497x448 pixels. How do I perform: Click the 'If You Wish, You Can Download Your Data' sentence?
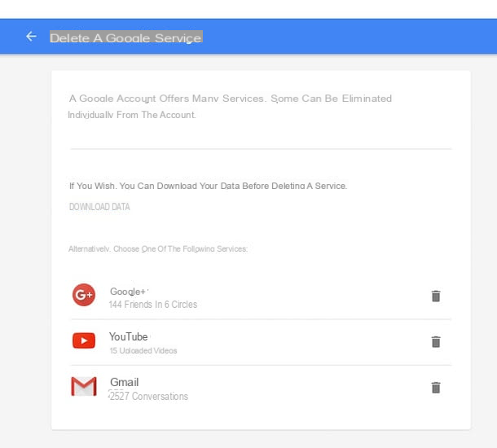208,186
